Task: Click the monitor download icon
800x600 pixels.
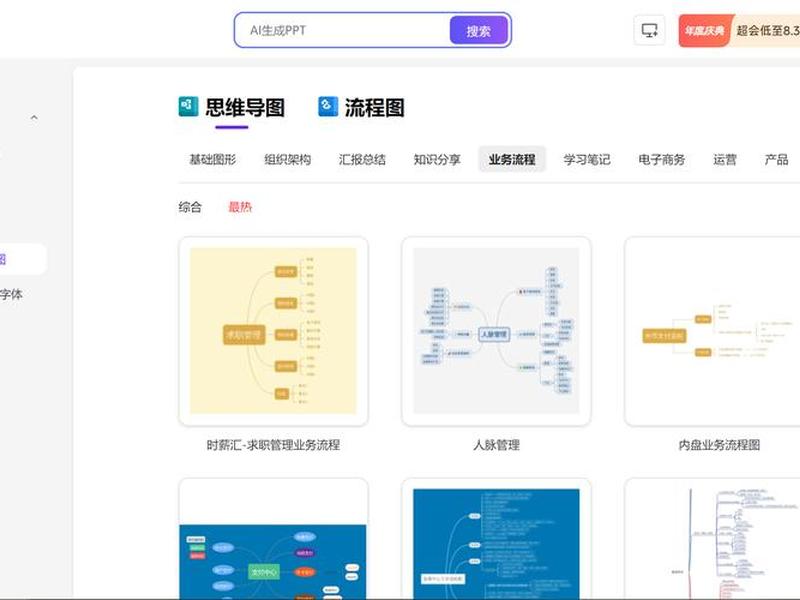Action: [649, 31]
